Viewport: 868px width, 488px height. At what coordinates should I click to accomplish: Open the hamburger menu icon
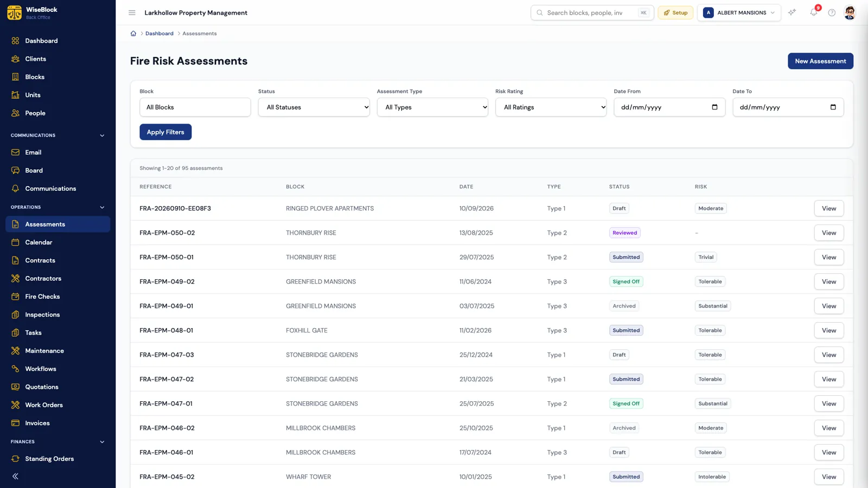[x=132, y=12]
